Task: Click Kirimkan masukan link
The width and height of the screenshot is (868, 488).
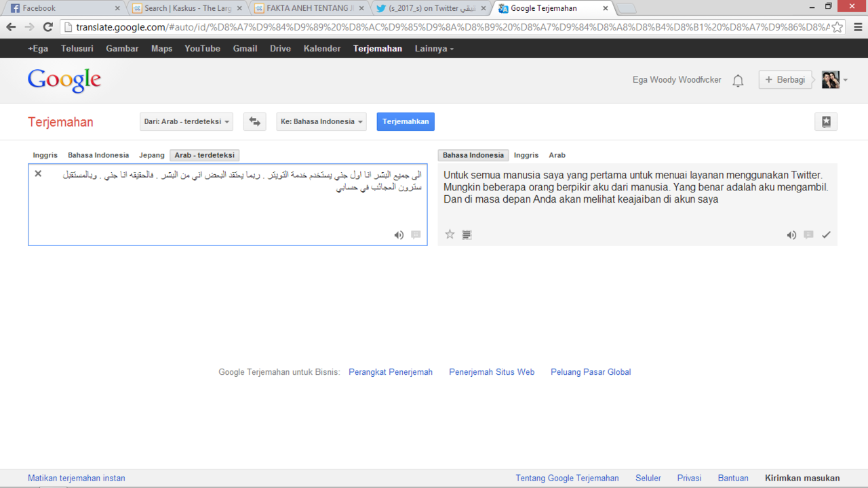Action: point(802,478)
